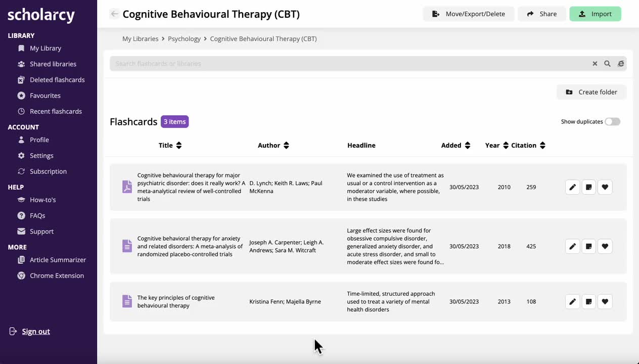
Task: Edit the first flashcard with the pencil icon
Action: (572, 187)
